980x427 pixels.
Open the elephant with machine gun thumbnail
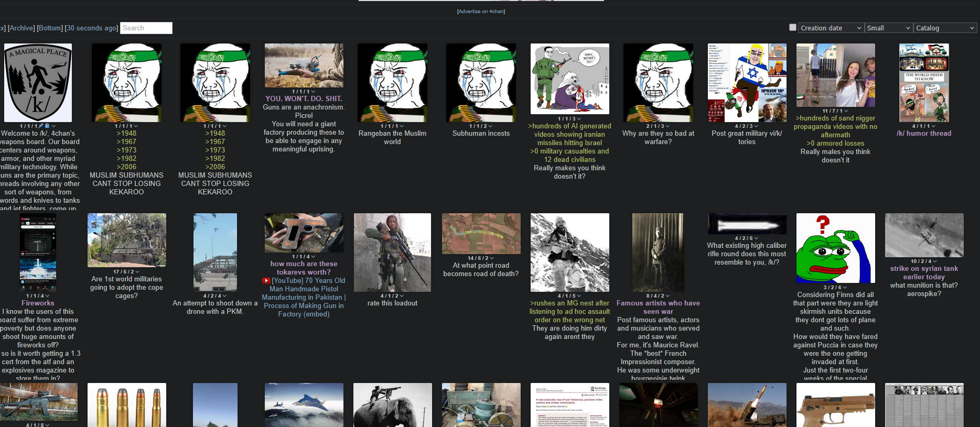393,405
